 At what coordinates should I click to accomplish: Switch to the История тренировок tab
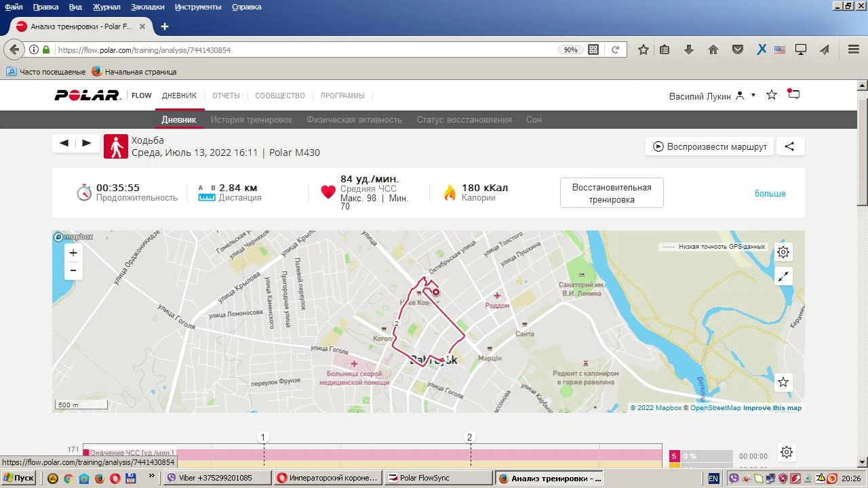click(251, 120)
